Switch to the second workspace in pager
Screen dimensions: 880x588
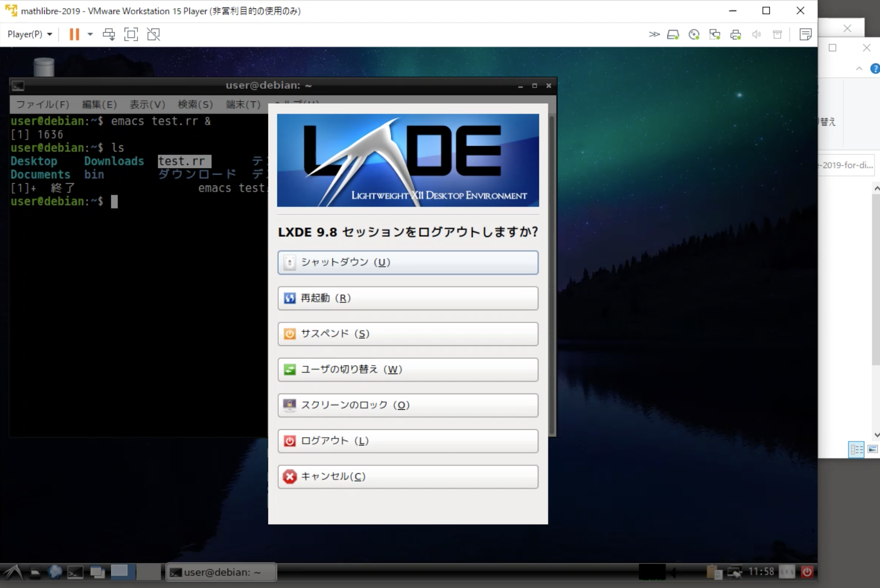(x=148, y=572)
